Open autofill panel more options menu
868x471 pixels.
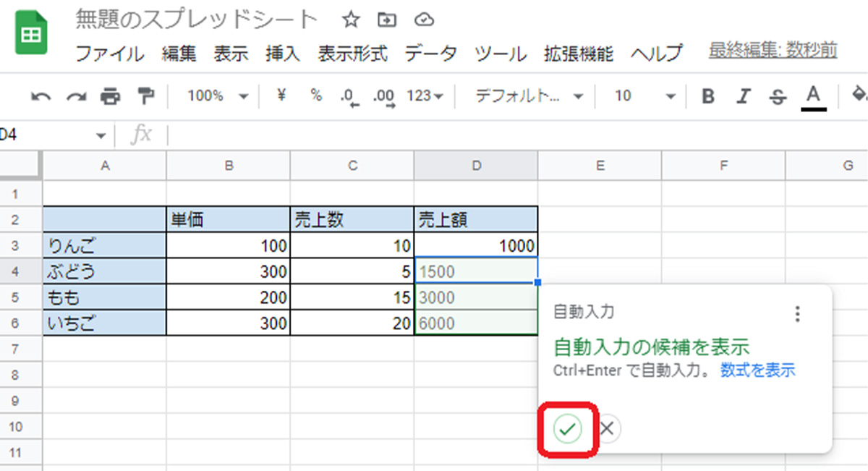point(797,314)
